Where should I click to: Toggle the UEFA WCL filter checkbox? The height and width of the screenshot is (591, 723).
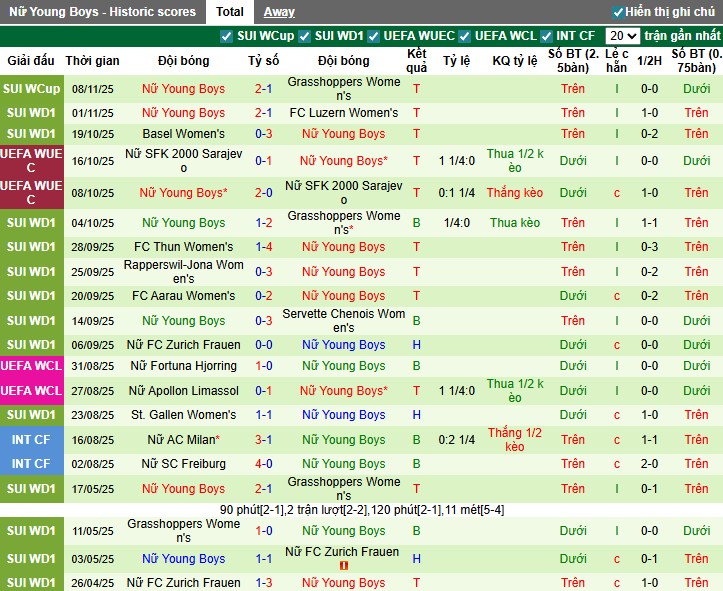point(464,36)
